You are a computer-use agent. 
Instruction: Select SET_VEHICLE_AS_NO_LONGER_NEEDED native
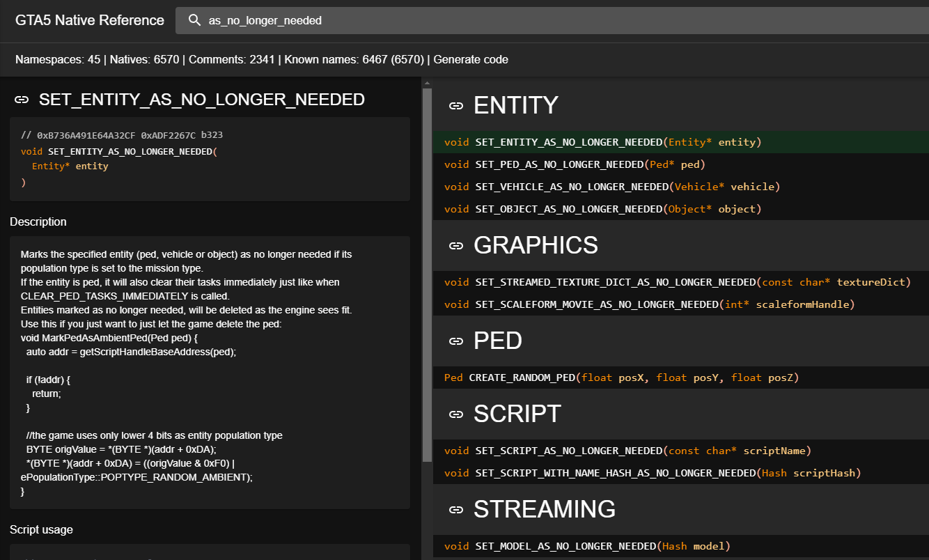coord(681,187)
